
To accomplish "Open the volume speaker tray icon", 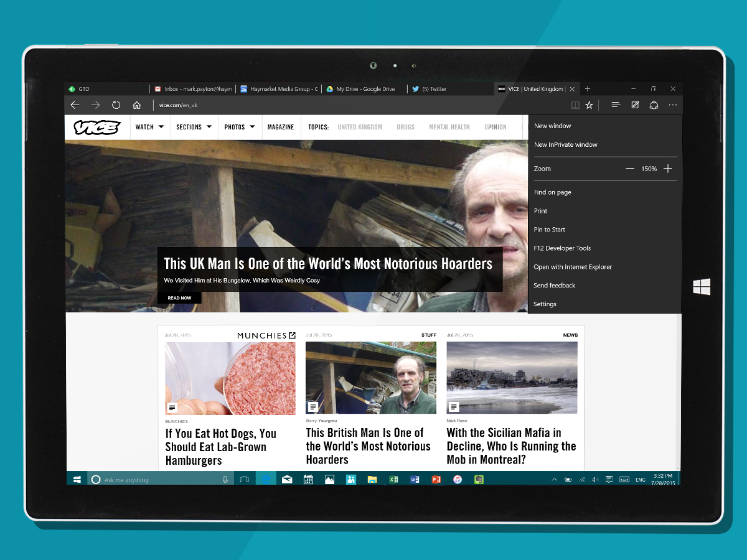I will [x=595, y=480].
